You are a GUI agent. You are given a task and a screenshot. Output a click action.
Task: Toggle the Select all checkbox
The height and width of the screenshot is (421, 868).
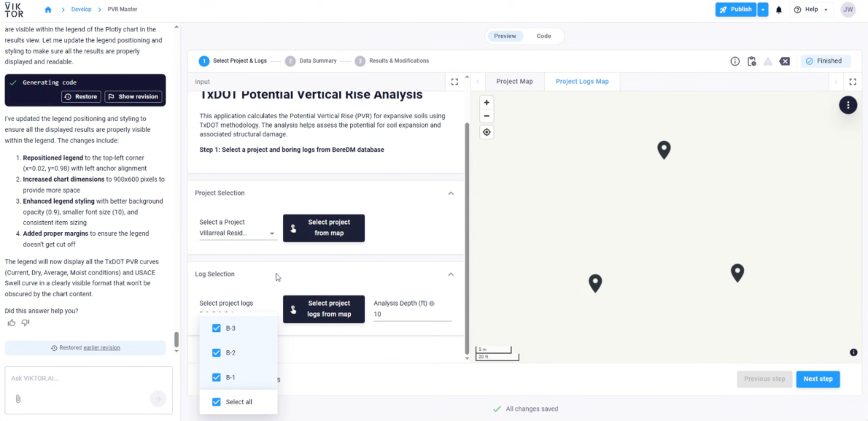tap(217, 402)
